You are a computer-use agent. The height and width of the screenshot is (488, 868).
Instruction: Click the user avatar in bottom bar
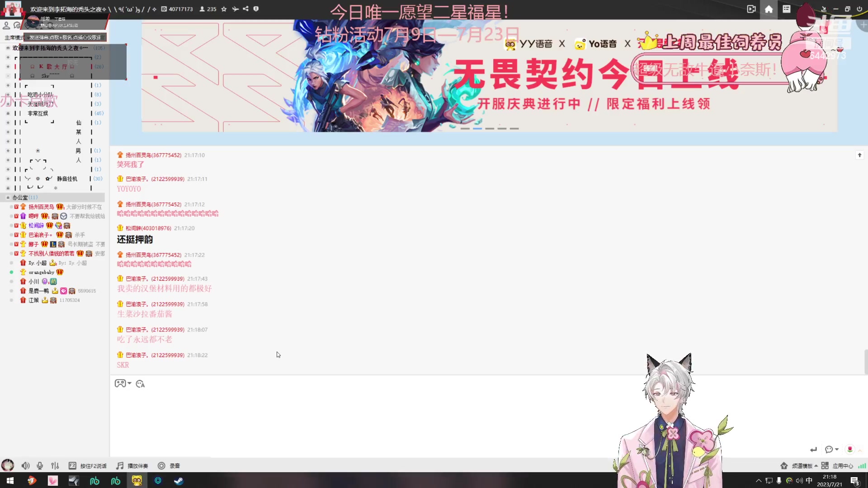[x=8, y=465]
